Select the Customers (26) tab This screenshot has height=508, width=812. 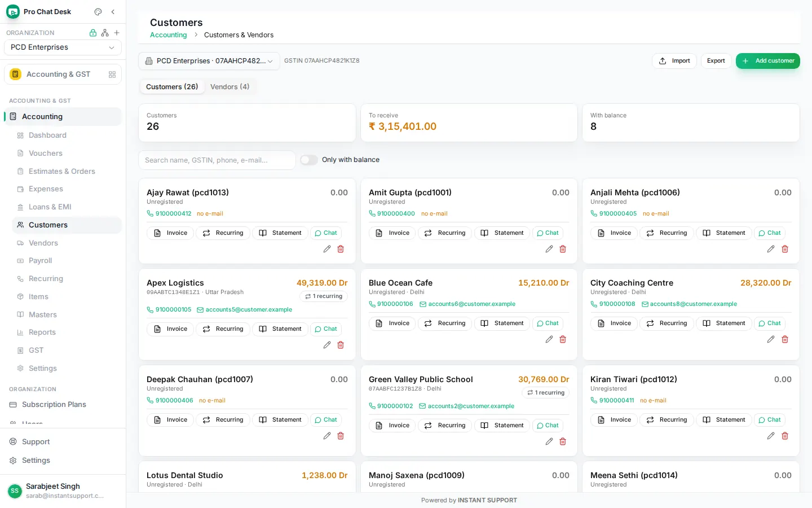point(172,87)
